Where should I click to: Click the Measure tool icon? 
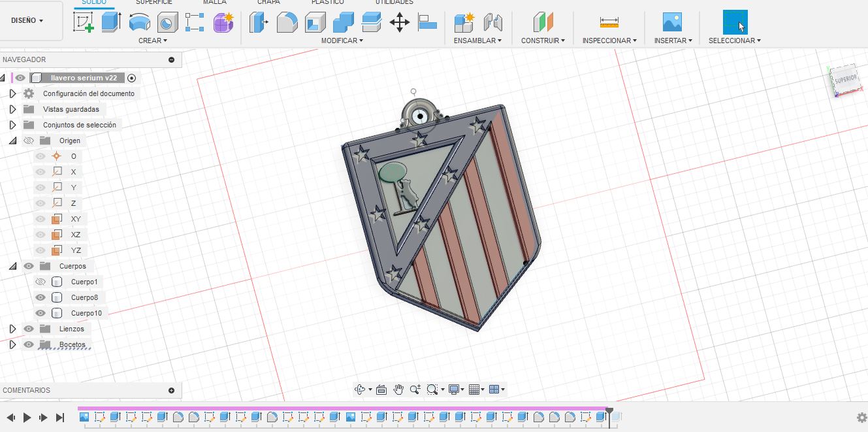[x=609, y=23]
